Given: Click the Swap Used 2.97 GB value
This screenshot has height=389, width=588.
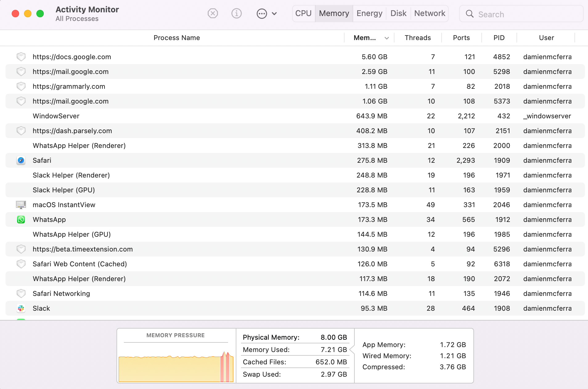Looking at the screenshot, I should [x=334, y=374].
